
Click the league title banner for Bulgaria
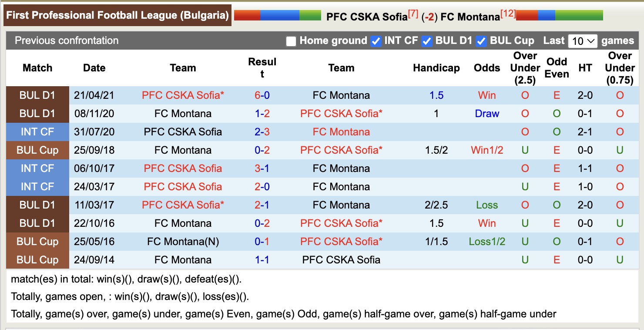[x=117, y=14]
